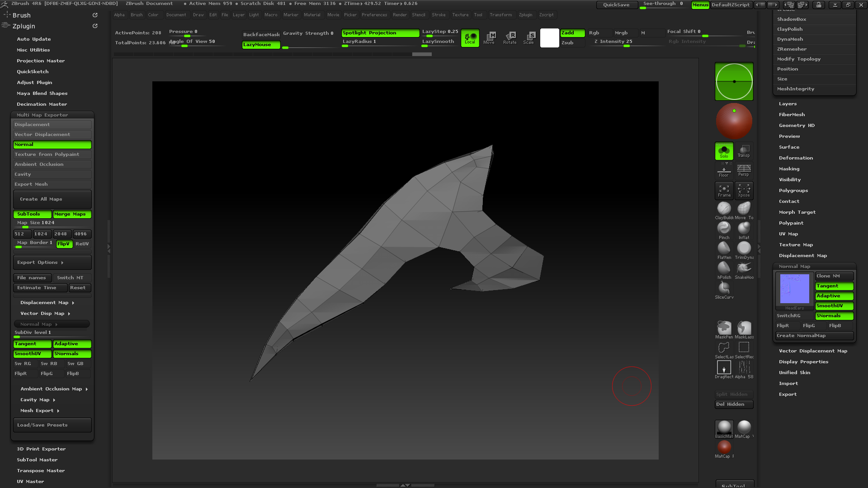
Task: Select the Rotate transform icon
Action: coord(509,38)
